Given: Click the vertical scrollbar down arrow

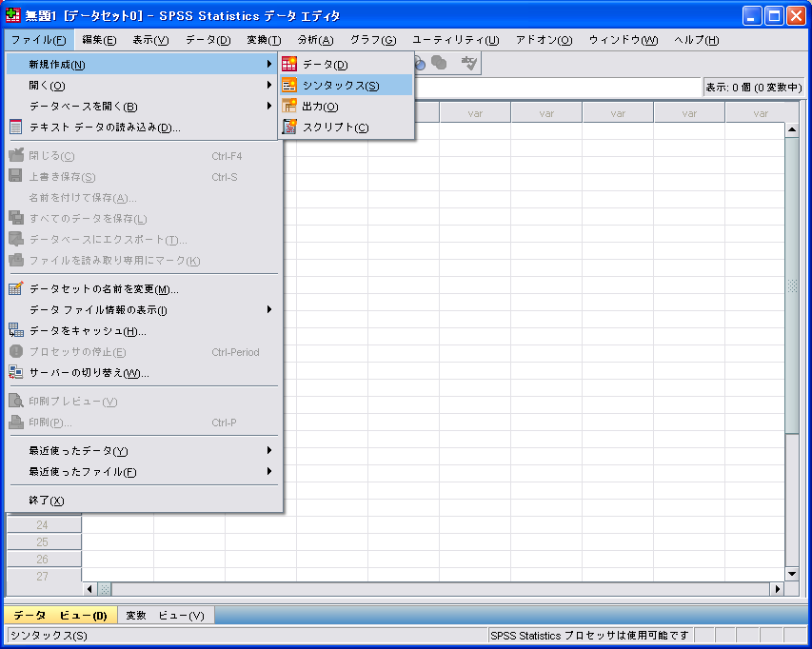Looking at the screenshot, I should 791,573.
